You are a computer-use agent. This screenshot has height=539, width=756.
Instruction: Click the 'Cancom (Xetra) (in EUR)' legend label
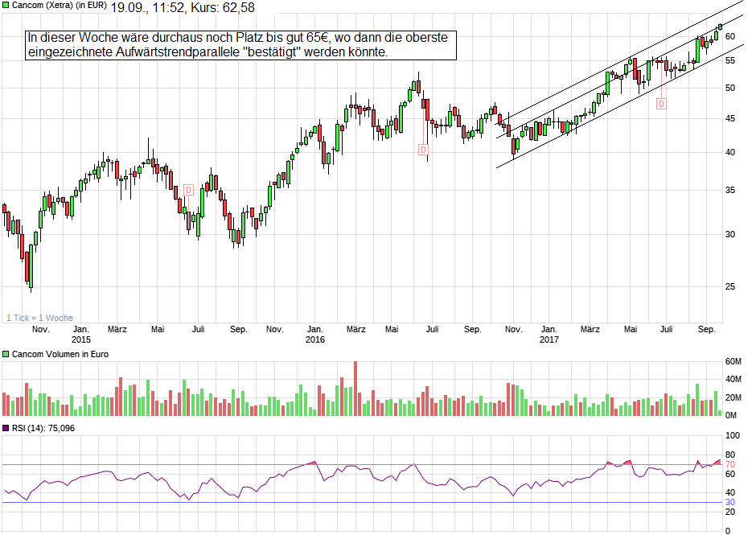click(x=59, y=6)
